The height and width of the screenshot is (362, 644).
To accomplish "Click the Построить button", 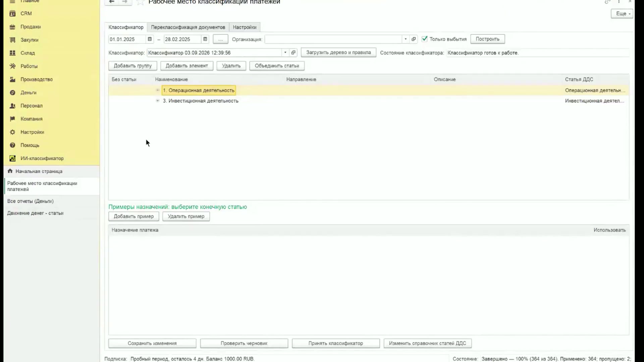I will pos(488,39).
